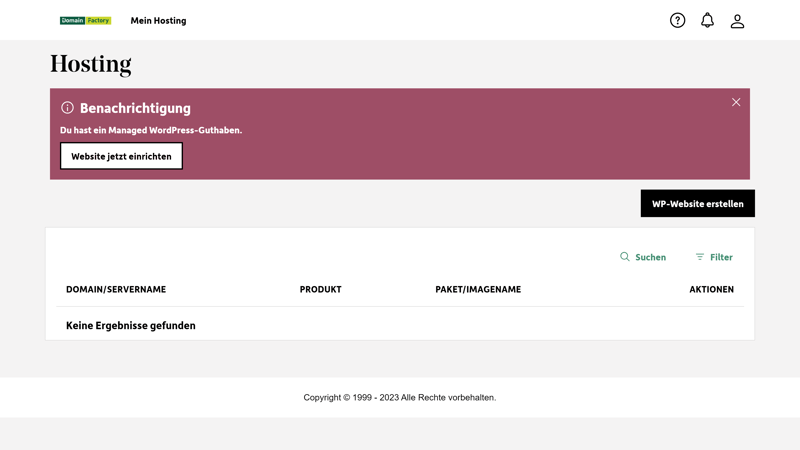800x450 pixels.
Task: Click the Aktionen column header
Action: coord(711,289)
